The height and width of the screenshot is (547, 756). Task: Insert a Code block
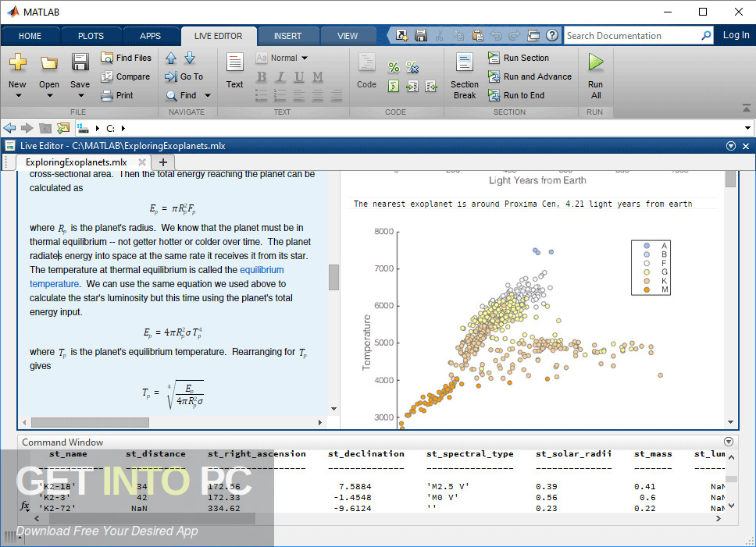[366, 71]
